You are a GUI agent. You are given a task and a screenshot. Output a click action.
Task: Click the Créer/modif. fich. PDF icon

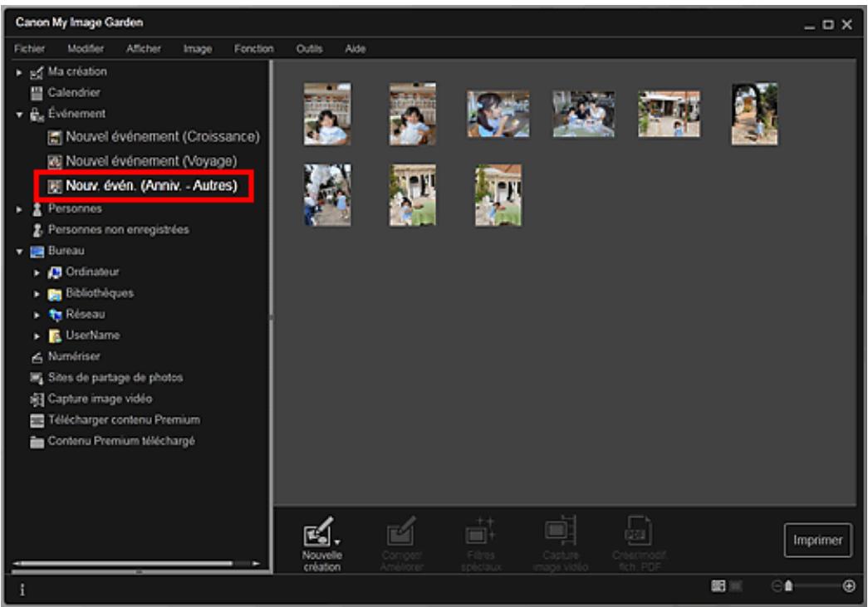tap(638, 531)
